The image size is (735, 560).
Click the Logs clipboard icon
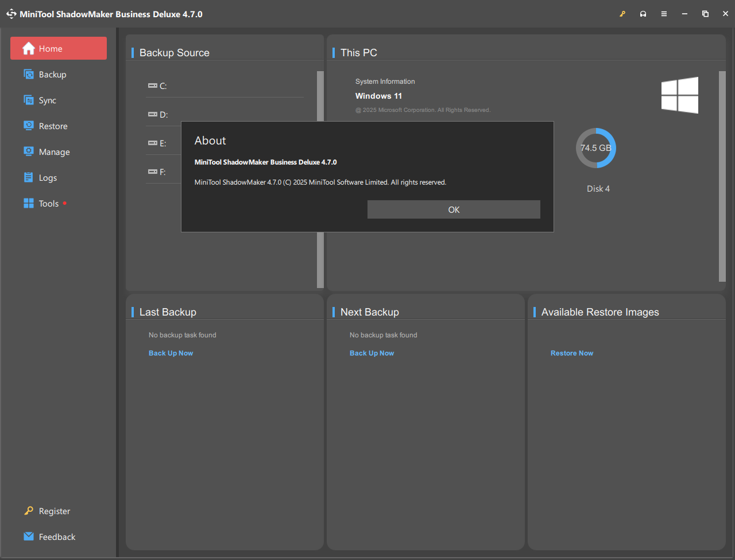point(29,177)
